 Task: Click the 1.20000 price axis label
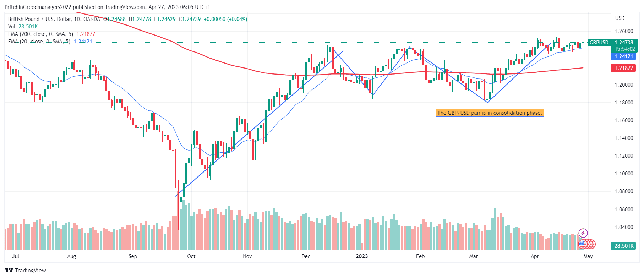pyautogui.click(x=624, y=85)
